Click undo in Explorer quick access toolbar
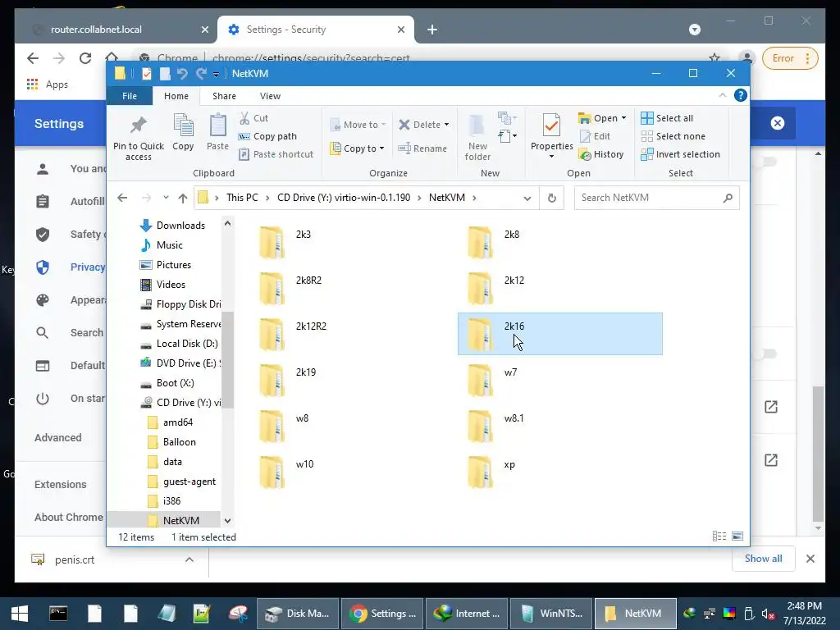The width and height of the screenshot is (840, 630). pos(182,73)
